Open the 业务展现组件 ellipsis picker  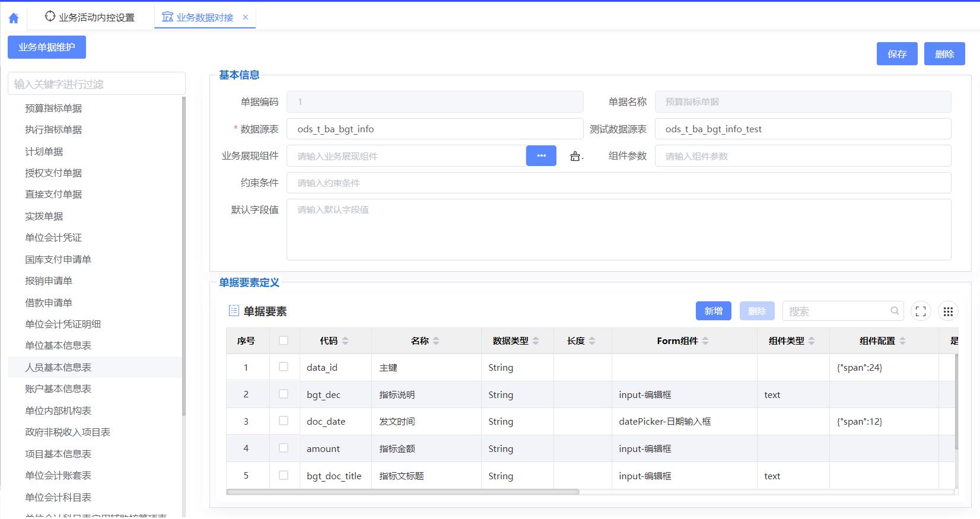tap(541, 155)
